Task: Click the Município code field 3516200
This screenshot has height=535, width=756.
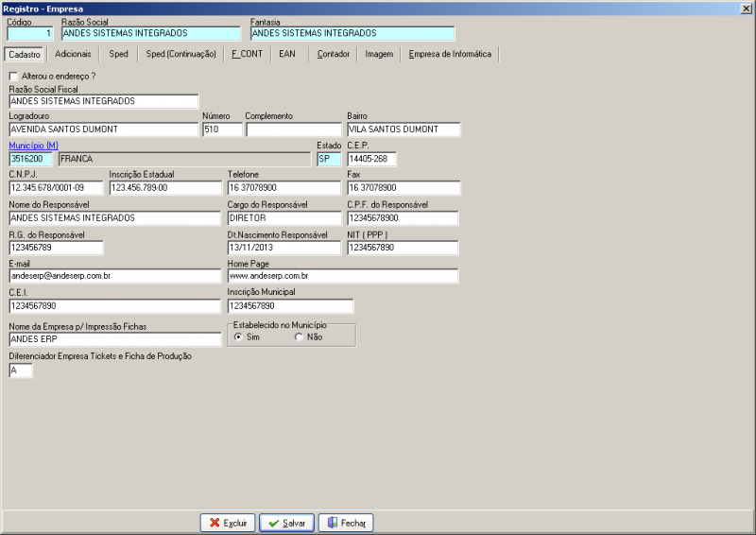Action: 30,159
